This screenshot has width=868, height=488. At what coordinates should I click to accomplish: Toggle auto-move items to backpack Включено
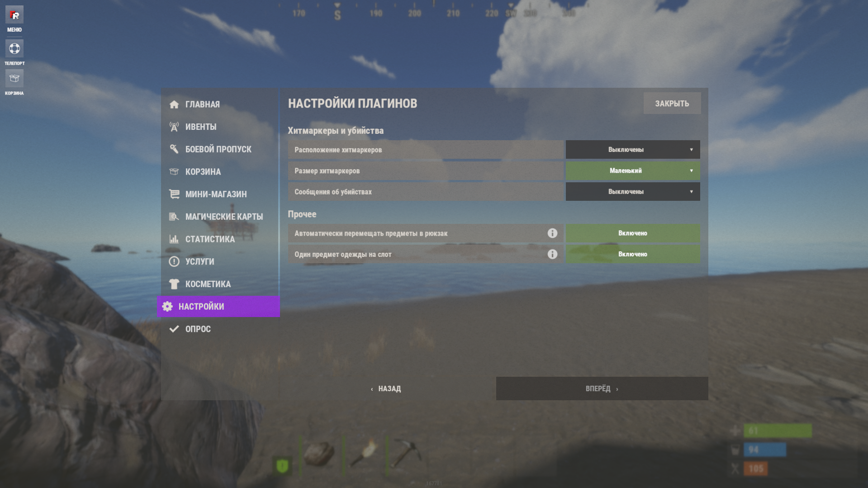click(x=633, y=233)
